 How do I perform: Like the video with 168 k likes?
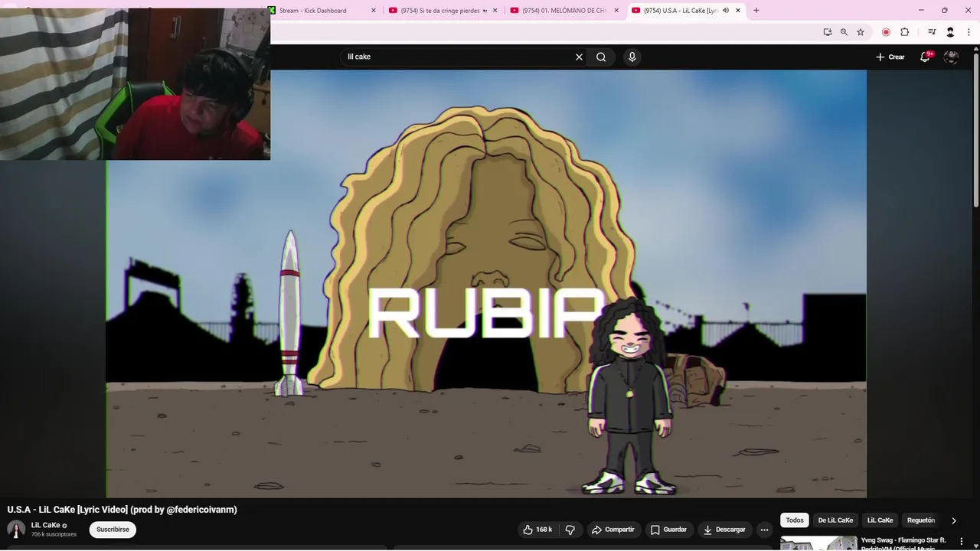537,530
